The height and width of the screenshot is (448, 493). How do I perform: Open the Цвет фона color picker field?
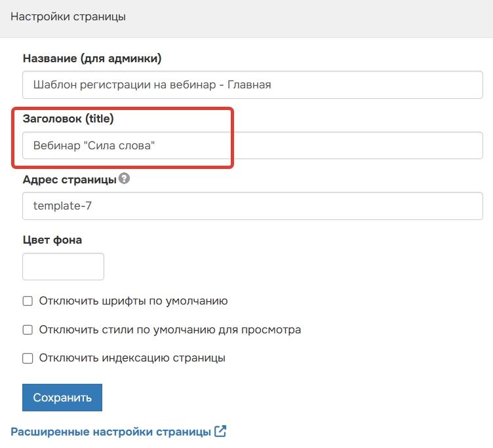click(x=63, y=267)
